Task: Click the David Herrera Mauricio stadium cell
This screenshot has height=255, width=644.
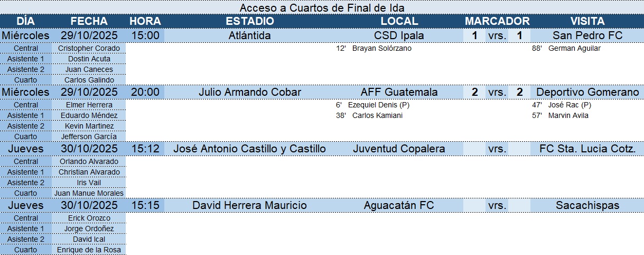Action: (250, 205)
